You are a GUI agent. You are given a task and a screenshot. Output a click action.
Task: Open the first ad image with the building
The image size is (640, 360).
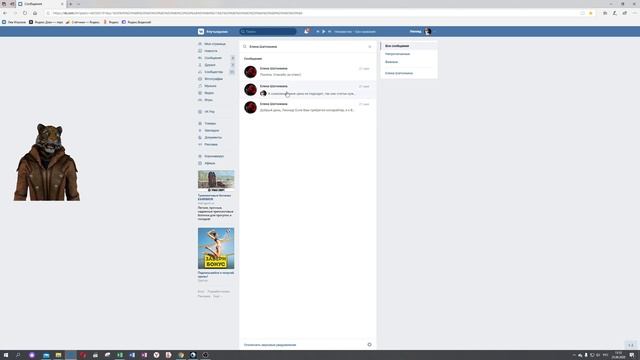point(216,181)
